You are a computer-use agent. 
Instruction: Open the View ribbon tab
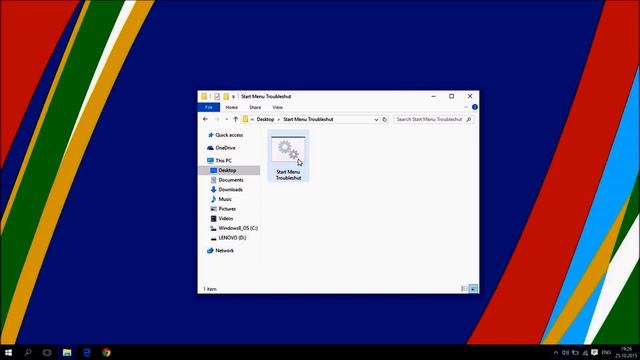point(278,107)
